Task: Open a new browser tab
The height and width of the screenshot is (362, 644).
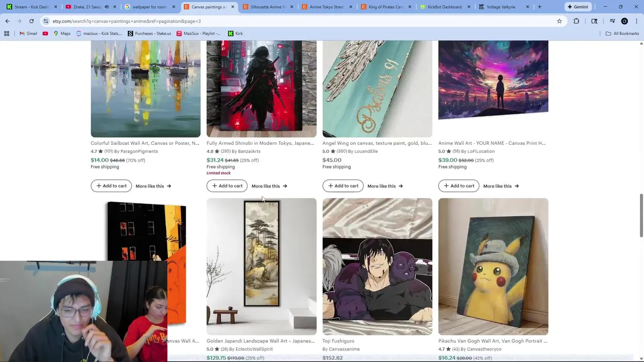Action: tap(539, 7)
